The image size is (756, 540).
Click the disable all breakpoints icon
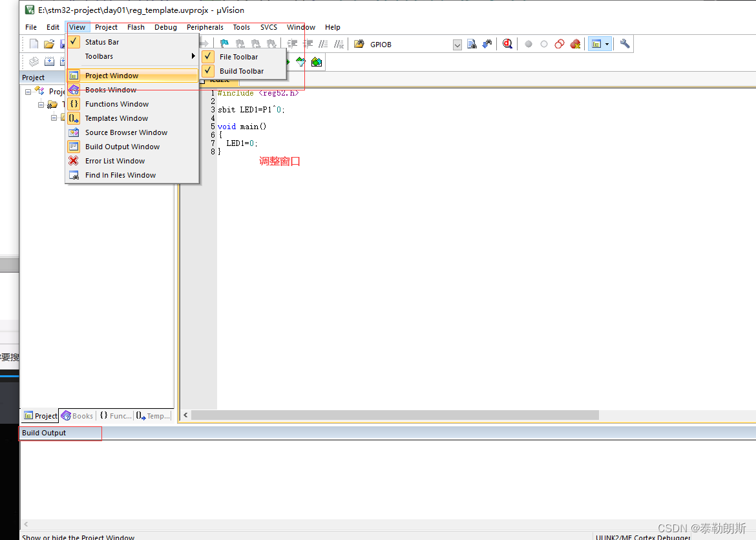pyautogui.click(x=560, y=45)
